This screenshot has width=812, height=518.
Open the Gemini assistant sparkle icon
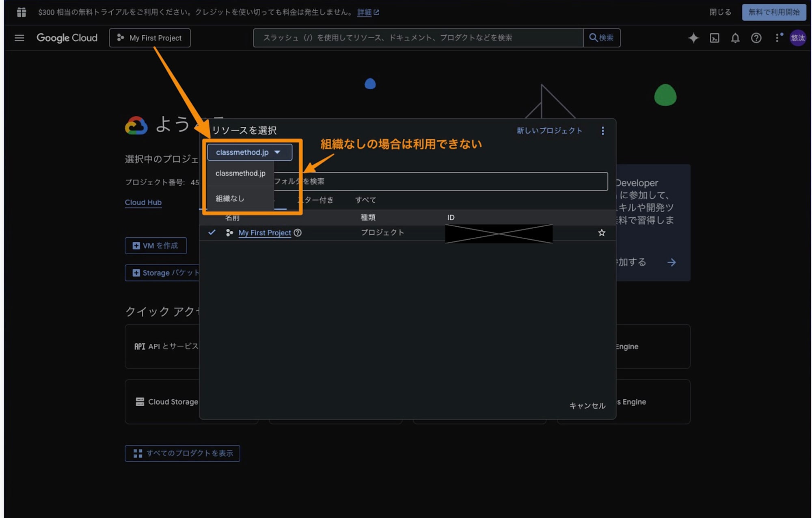click(694, 38)
